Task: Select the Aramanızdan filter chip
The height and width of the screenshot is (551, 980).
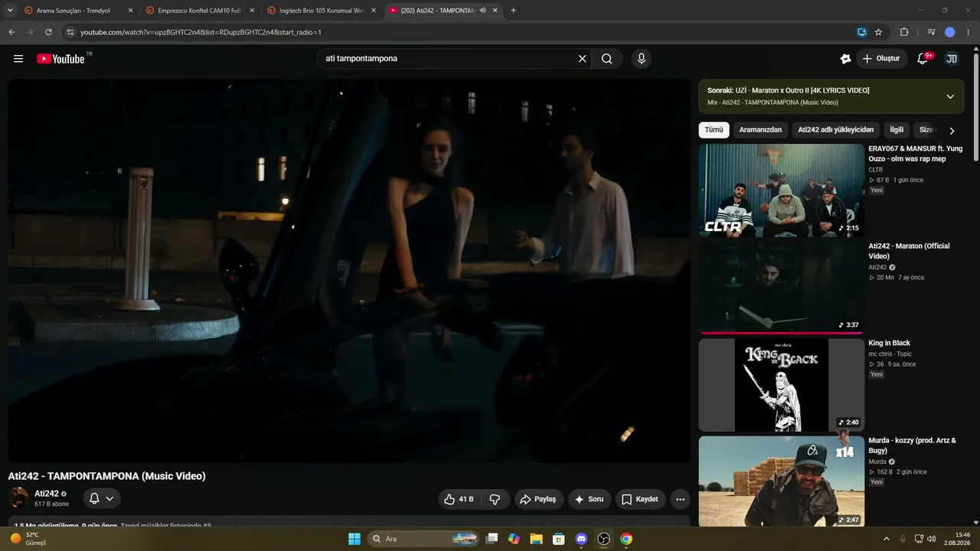Action: coord(760,130)
